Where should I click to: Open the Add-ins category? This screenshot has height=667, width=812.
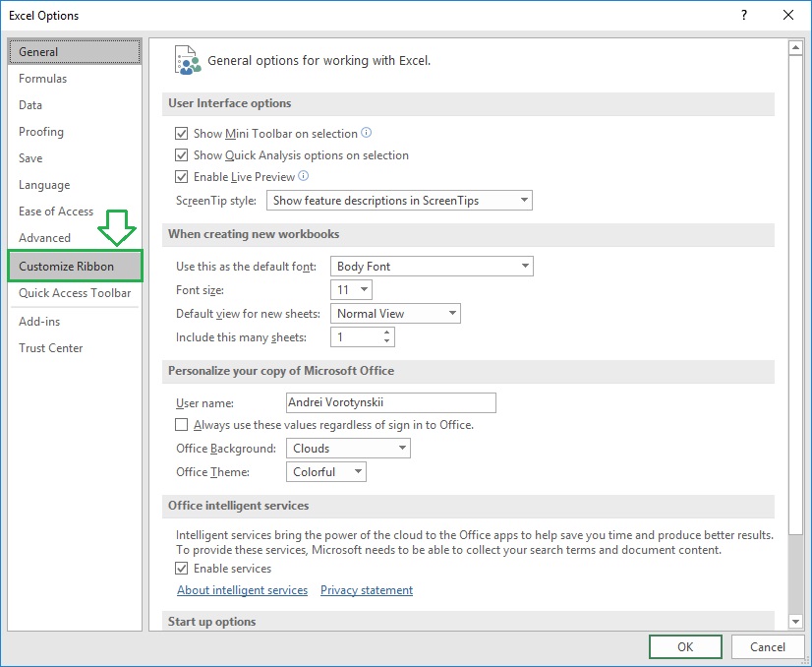tap(75, 322)
